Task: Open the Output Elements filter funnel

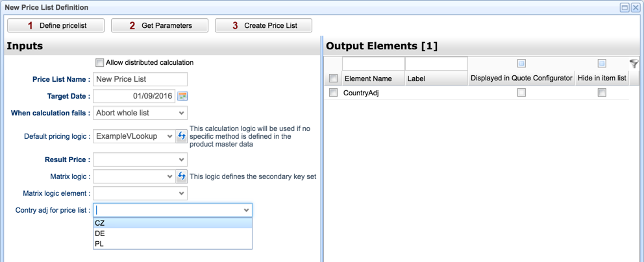Action: pos(634,64)
